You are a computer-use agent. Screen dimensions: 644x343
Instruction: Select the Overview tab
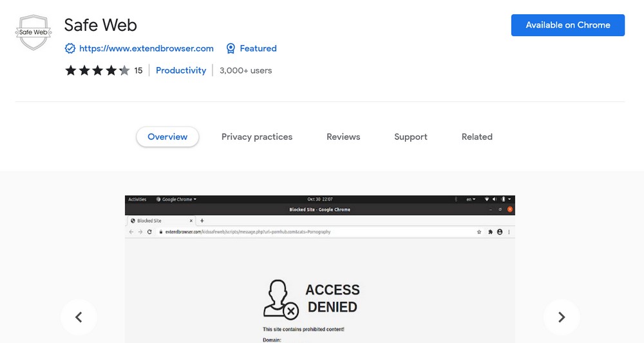click(167, 137)
